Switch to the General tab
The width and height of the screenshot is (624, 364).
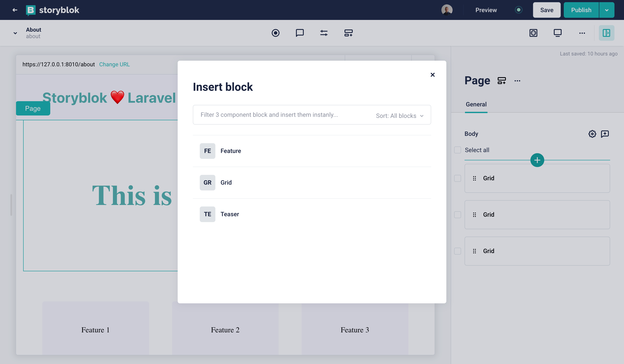(x=476, y=104)
